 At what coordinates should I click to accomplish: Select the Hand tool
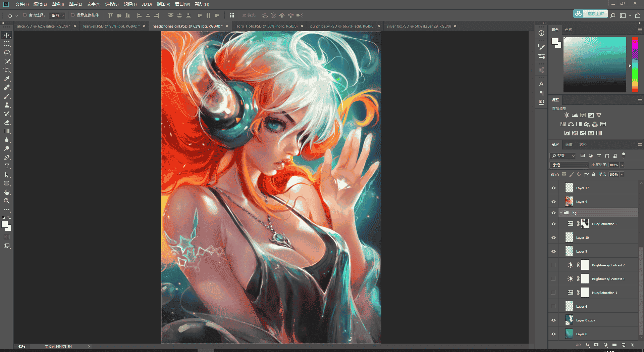click(x=7, y=192)
